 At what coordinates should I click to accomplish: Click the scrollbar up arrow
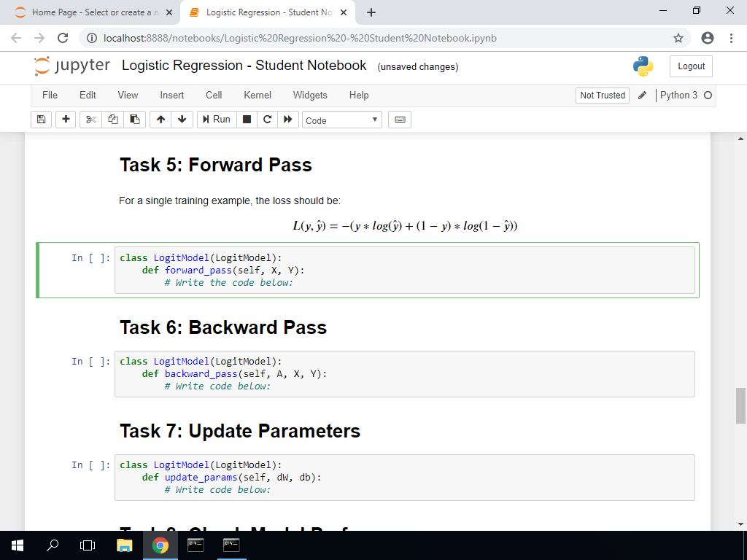pos(740,139)
